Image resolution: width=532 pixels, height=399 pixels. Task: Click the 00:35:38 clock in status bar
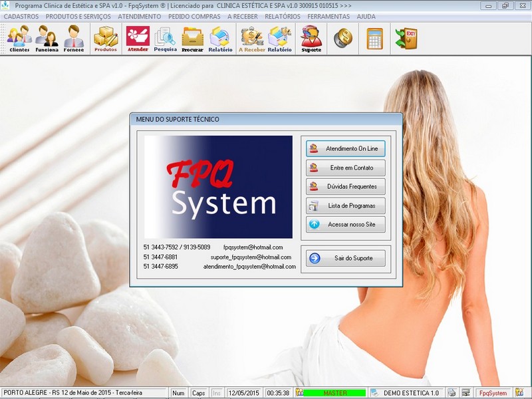pos(278,393)
